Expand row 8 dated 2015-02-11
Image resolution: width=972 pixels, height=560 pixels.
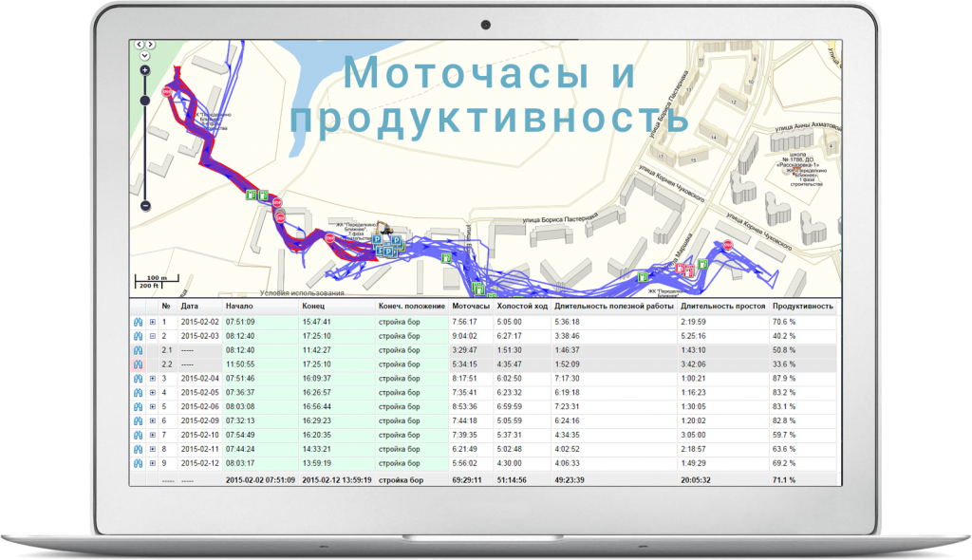pos(153,449)
